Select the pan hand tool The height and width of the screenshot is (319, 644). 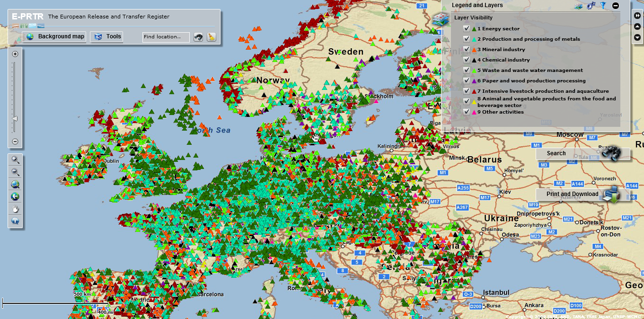click(15, 209)
